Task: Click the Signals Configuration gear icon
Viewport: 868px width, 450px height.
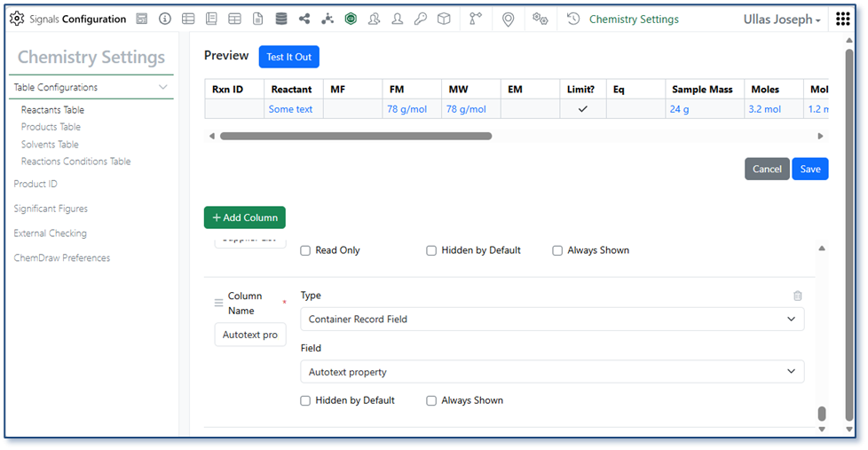Action: pos(17,19)
